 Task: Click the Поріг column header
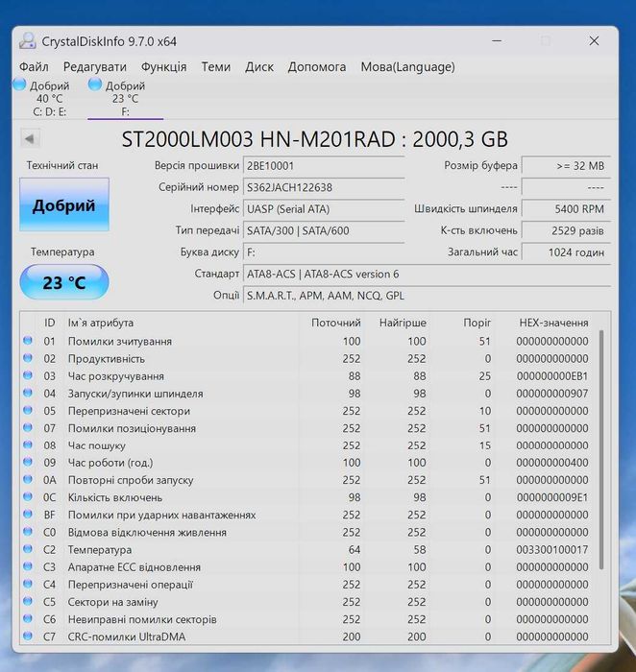(477, 323)
